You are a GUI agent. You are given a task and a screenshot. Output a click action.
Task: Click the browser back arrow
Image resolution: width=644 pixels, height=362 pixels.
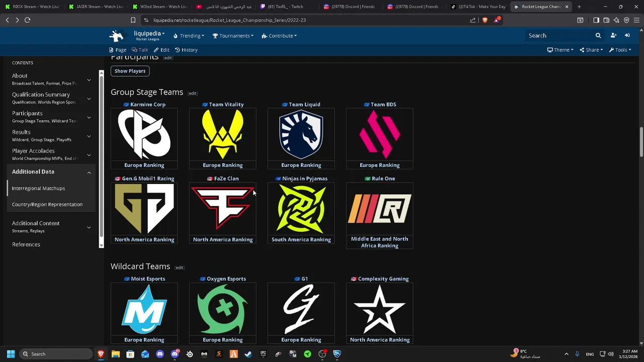(7, 20)
